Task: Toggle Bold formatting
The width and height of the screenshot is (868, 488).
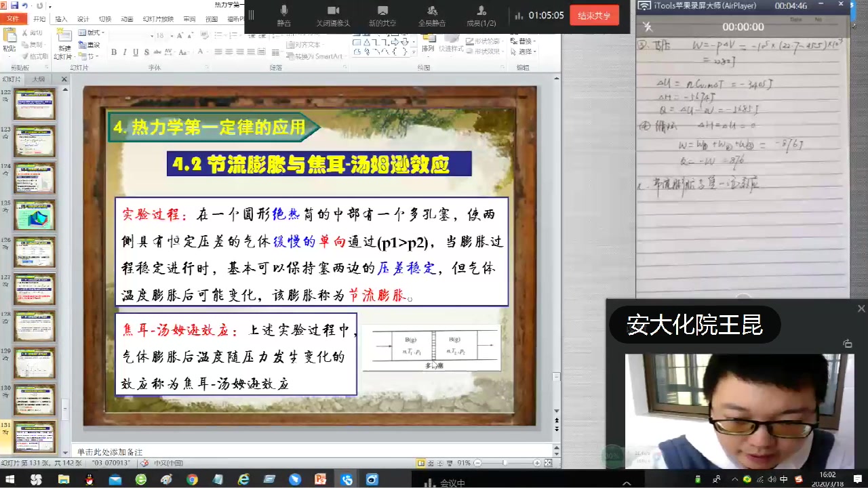Action: pyautogui.click(x=114, y=52)
